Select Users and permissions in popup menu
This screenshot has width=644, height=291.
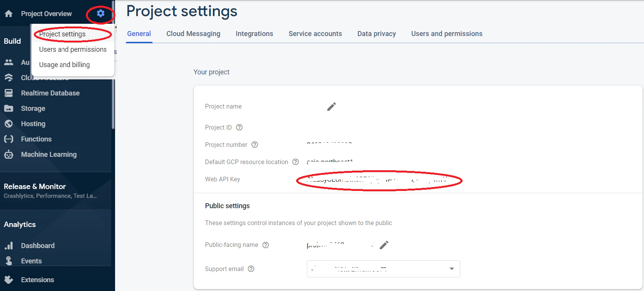73,49
